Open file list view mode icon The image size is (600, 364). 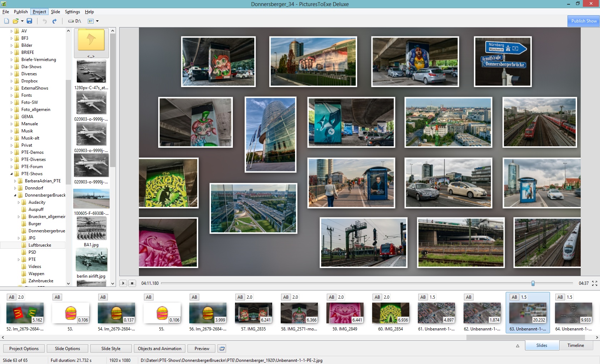91,21
